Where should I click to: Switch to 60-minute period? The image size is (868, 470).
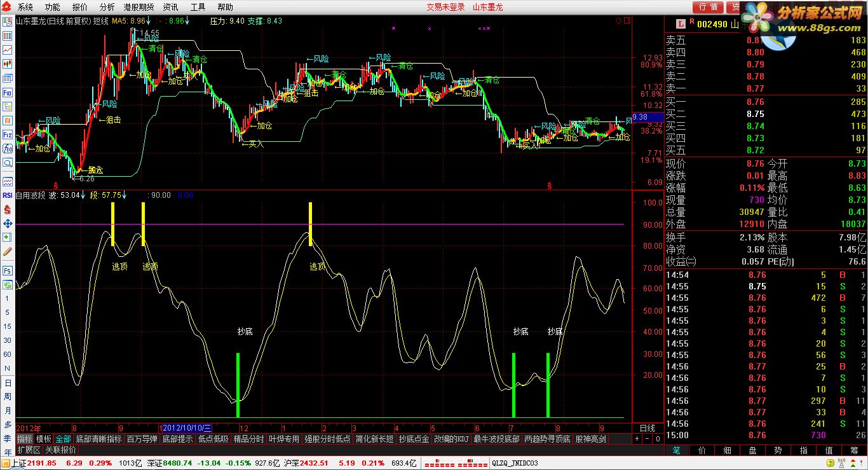pos(8,354)
